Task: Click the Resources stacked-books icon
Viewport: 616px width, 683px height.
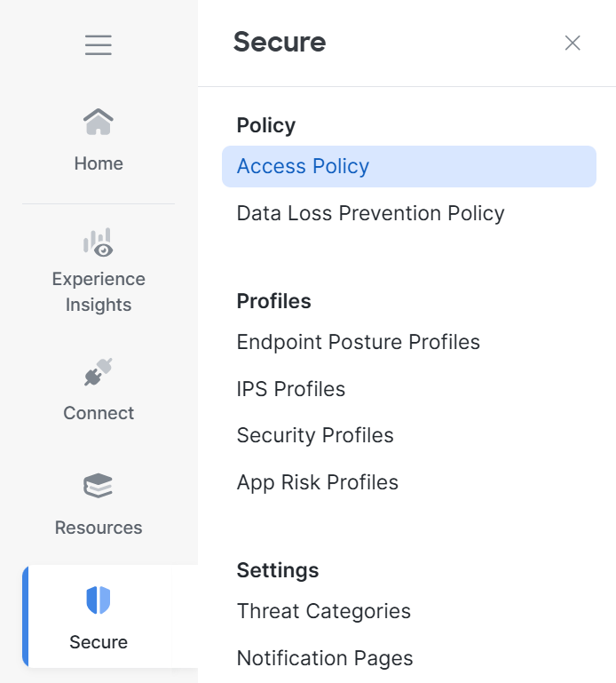Action: pyautogui.click(x=99, y=486)
